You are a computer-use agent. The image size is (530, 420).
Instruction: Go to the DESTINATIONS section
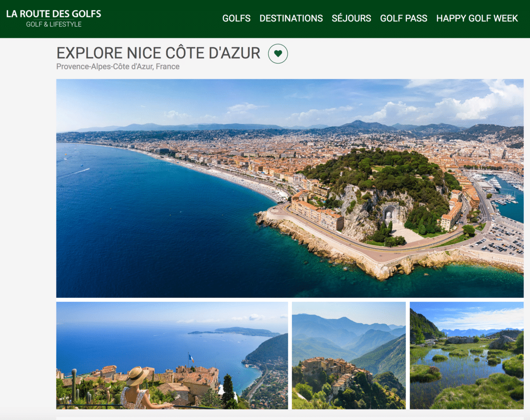click(x=291, y=19)
